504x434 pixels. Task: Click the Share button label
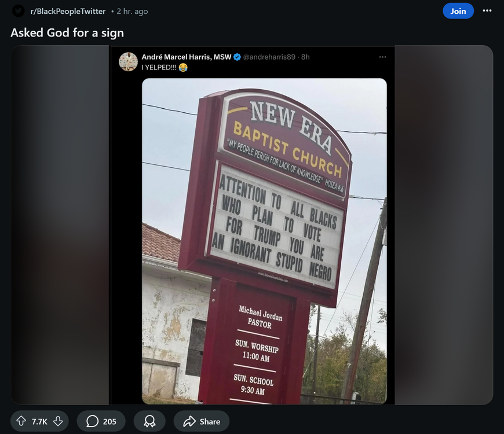tap(210, 421)
